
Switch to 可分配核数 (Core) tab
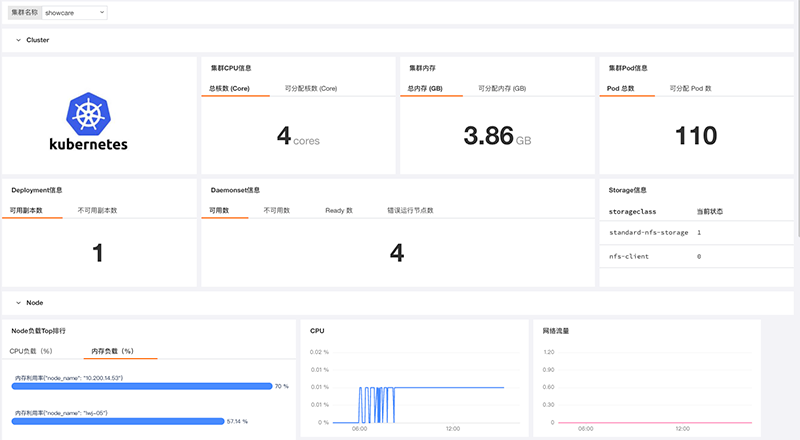click(x=311, y=88)
